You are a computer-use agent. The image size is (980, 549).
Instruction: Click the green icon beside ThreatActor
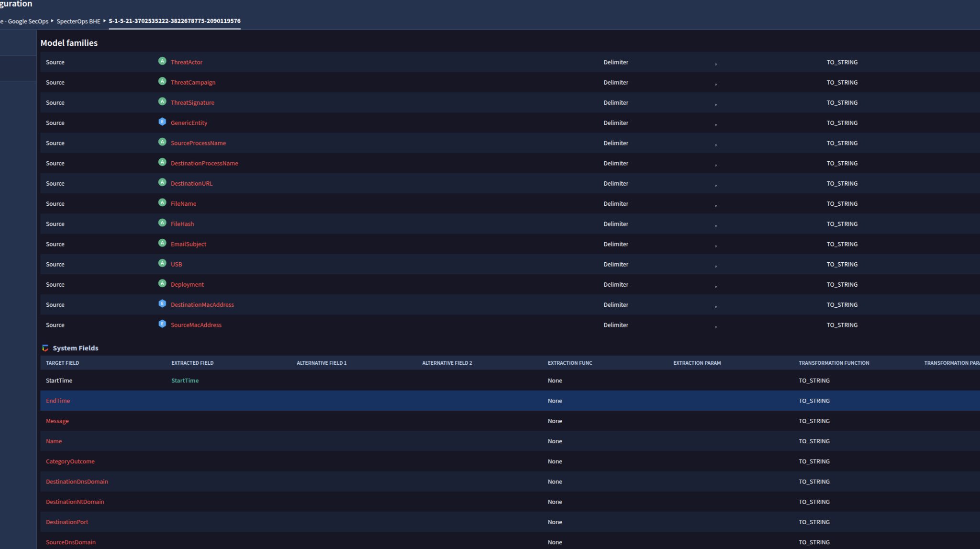pos(162,61)
